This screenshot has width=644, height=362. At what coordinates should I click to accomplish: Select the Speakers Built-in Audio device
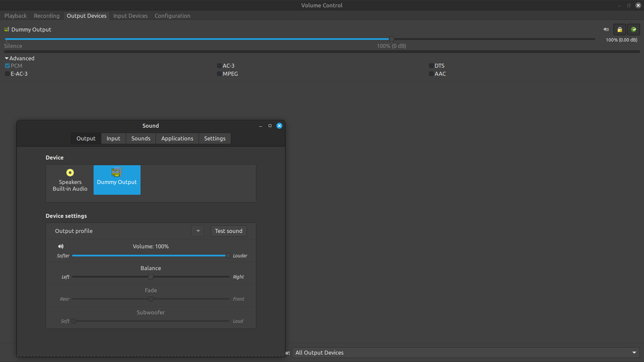(69, 180)
